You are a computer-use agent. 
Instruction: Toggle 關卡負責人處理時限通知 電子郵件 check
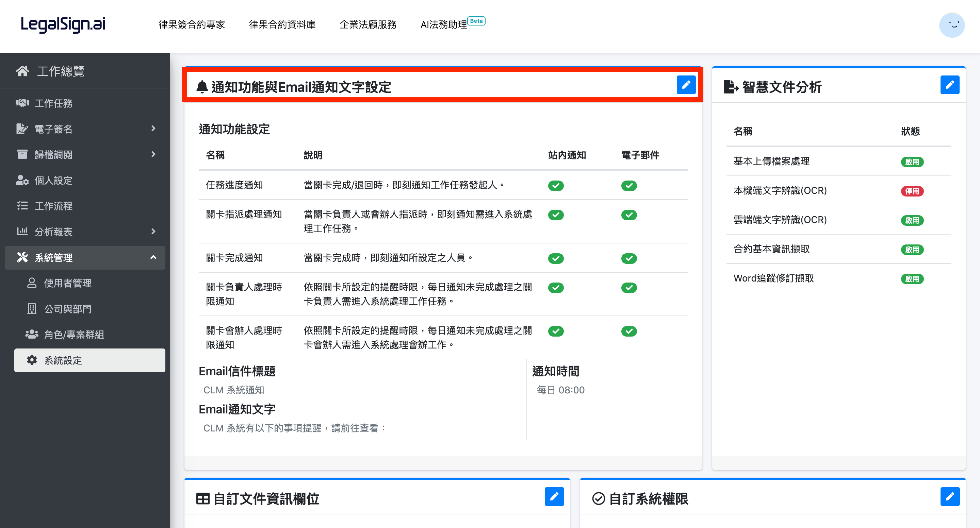pos(629,288)
